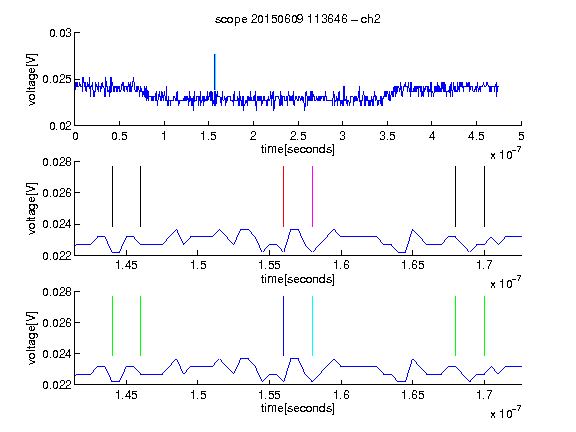Viewport: 576px width, 432px height.
Task: Click the 0.03 tick label on top plot
Action: coord(60,33)
